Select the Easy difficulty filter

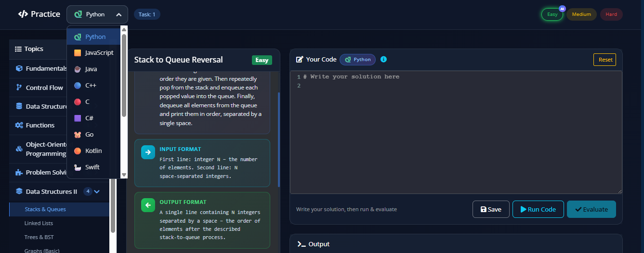(x=552, y=14)
